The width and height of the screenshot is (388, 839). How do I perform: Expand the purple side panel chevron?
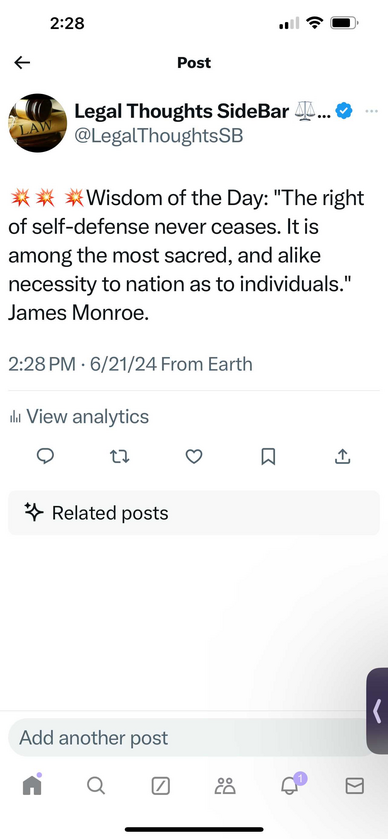(377, 711)
